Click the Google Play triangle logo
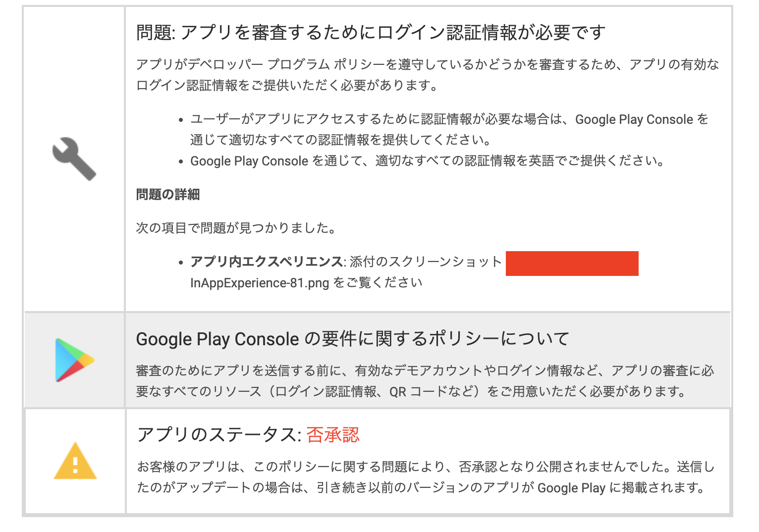The height and width of the screenshot is (532, 759). pos(75,360)
